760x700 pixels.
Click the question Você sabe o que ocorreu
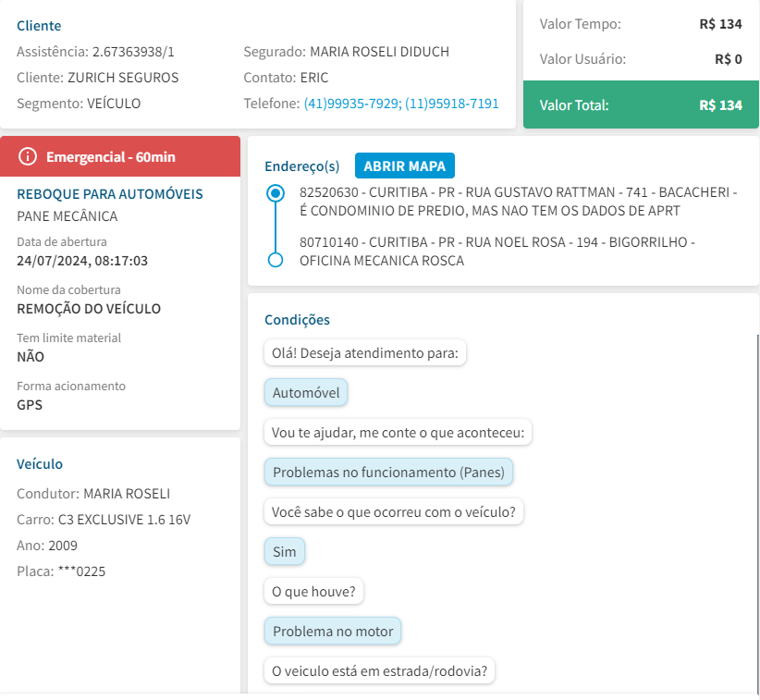coord(394,512)
